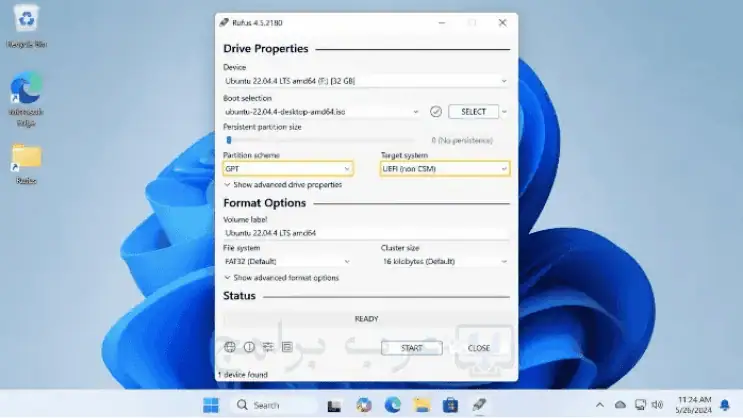
Task: Click the CLOSE button
Action: point(479,348)
